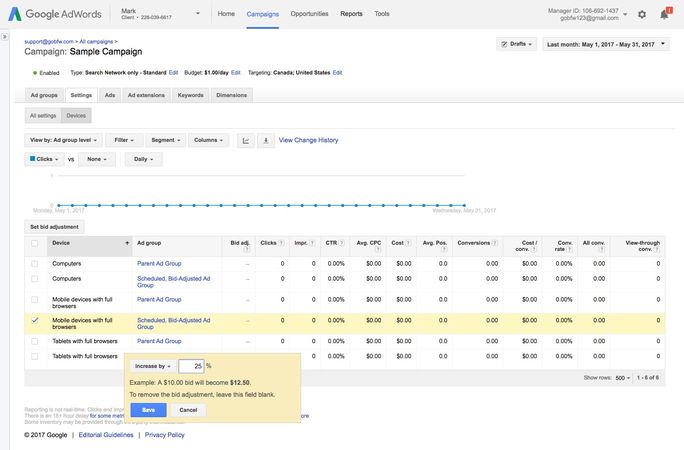Open the Filter dropdown
684x450 pixels.
124,140
